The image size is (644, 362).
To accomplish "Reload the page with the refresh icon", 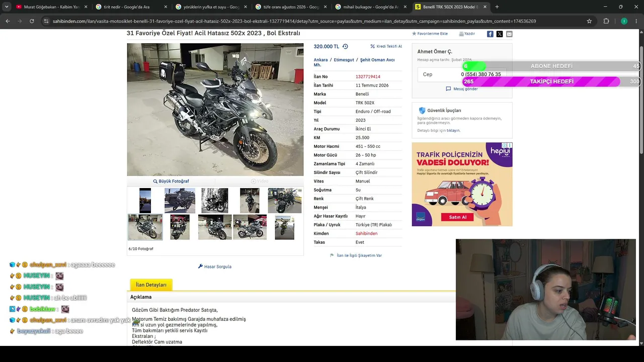I will pyautogui.click(x=32, y=21).
